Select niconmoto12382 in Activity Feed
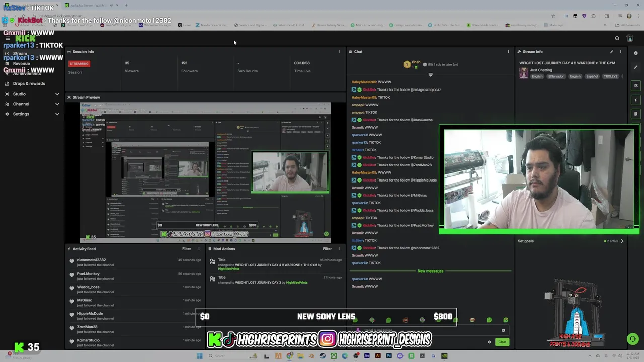Viewport: 644px width, 362px height. coord(92,260)
